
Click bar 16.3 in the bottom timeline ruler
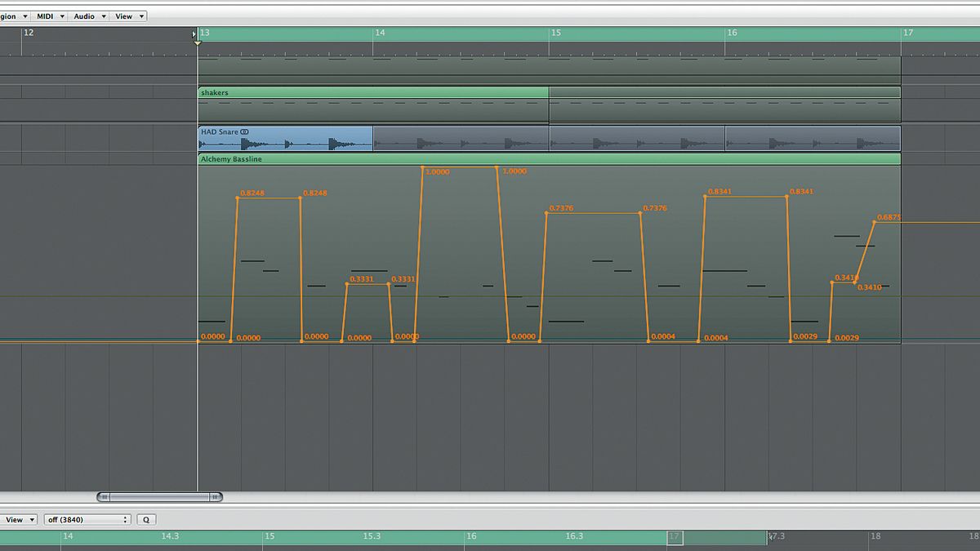tap(574, 536)
